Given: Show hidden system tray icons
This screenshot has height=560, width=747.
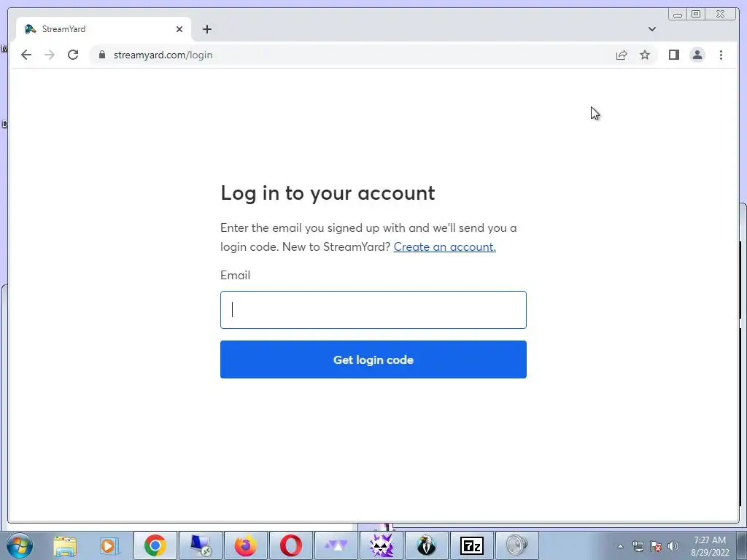Looking at the screenshot, I should point(620,546).
